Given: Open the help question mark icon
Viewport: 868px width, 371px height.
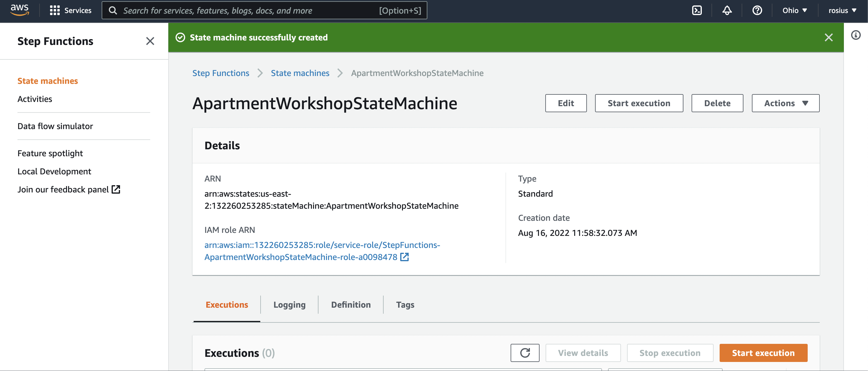Looking at the screenshot, I should click(757, 11).
